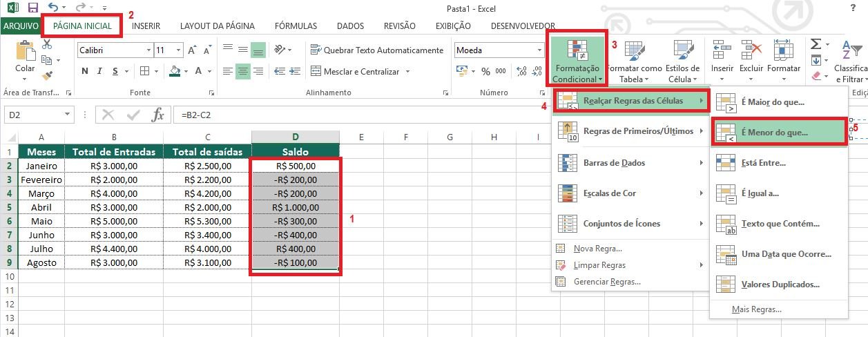Toggle Quebrar Texto Automaticamente
This screenshot has width=868, height=337.
point(377,50)
